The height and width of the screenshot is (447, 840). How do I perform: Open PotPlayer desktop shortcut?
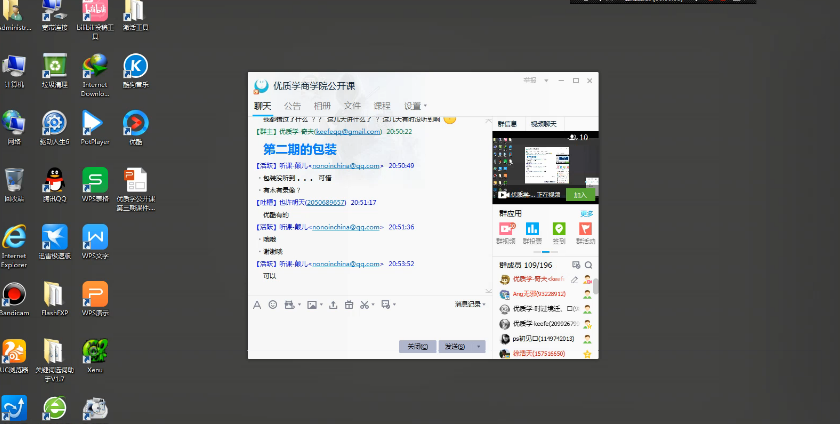[x=95, y=128]
